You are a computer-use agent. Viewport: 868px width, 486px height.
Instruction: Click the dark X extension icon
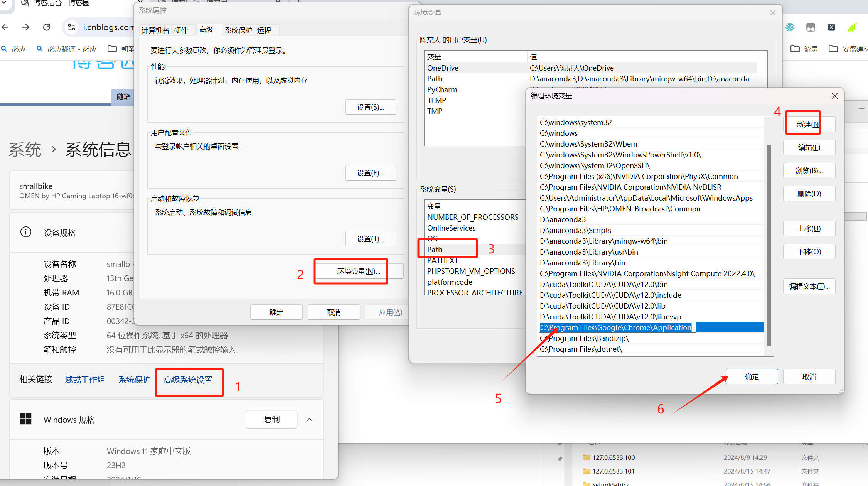[831, 27]
